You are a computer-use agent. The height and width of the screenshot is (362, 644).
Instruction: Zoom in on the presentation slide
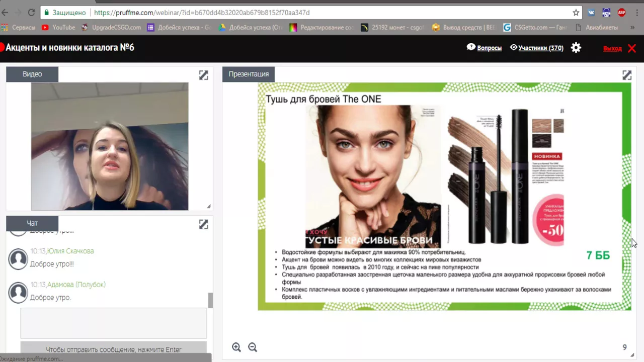point(236,347)
